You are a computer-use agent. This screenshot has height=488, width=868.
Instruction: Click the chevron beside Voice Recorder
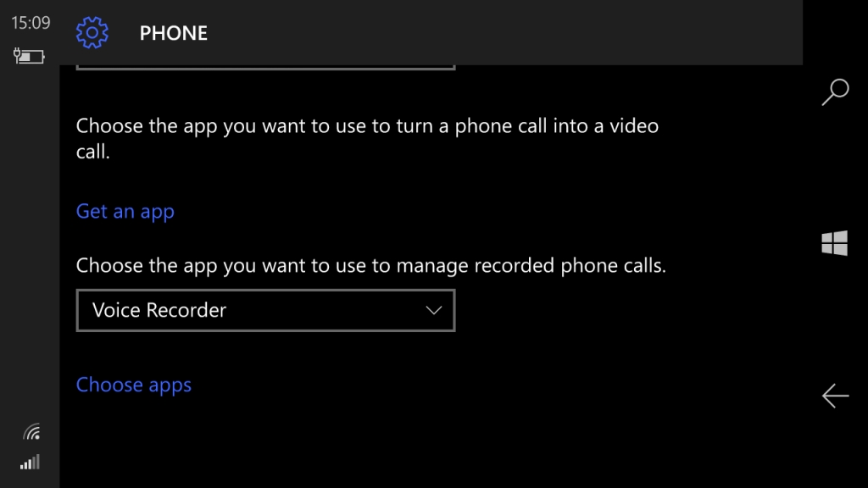[434, 310]
